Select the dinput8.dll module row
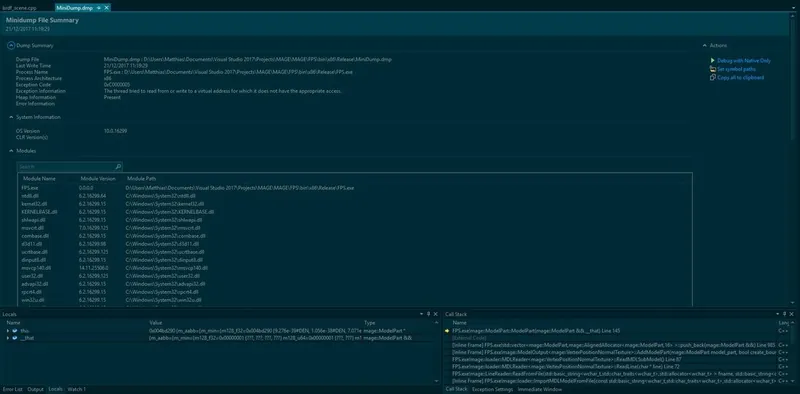Screen dimensions: 800x394 point(355,260)
